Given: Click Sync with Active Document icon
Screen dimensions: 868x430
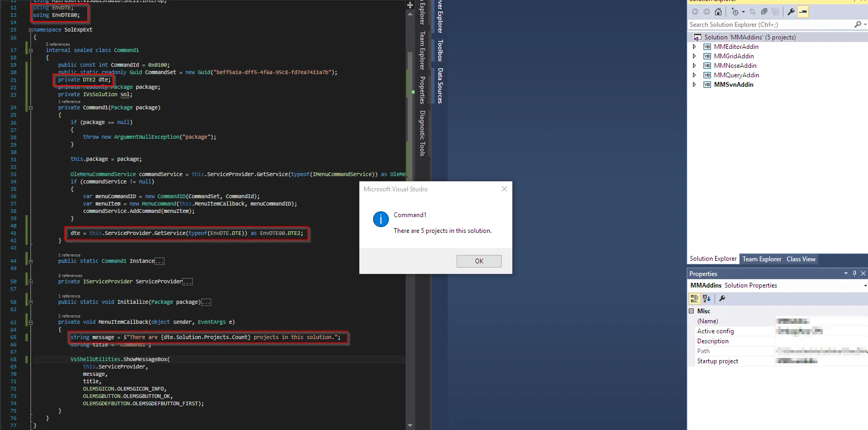Looking at the screenshot, I should pyautogui.click(x=752, y=12).
